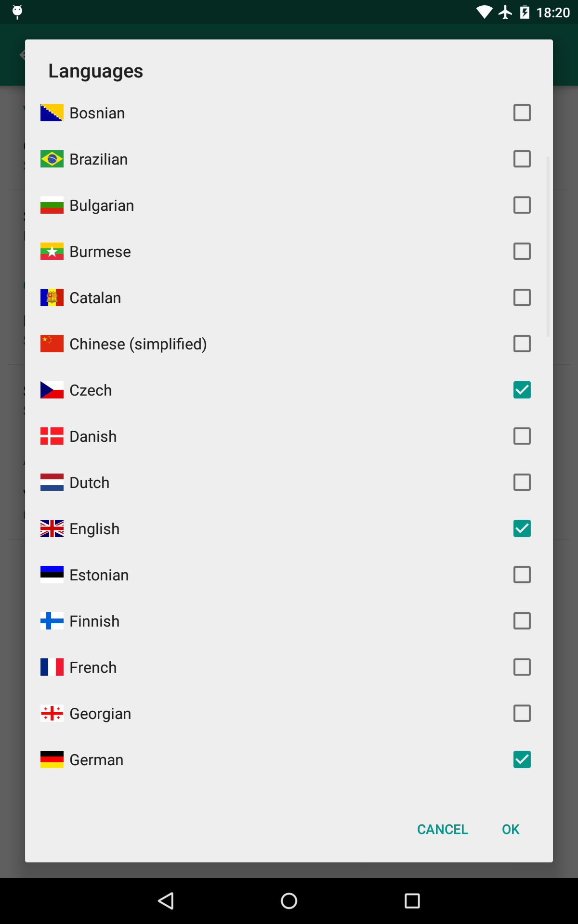Click the Languages list scrollbar
The image size is (578, 924).
click(548, 246)
